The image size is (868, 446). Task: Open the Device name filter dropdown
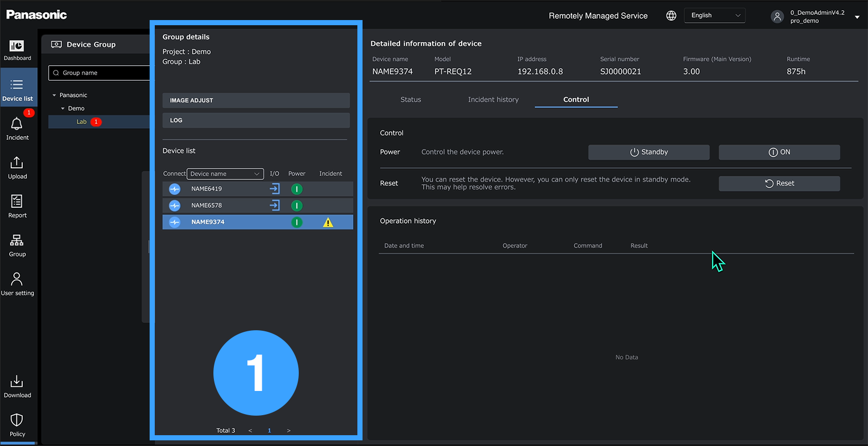225,174
